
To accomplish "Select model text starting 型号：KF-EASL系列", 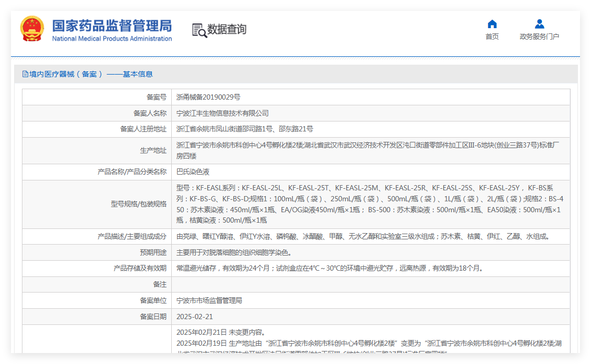I will point(370,204).
